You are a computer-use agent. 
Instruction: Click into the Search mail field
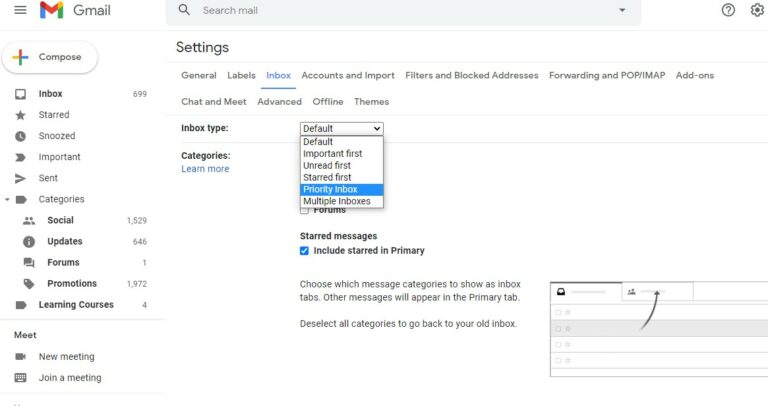pyautogui.click(x=400, y=10)
